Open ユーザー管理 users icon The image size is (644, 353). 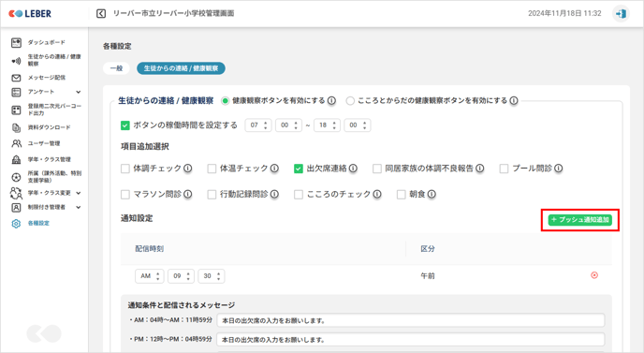coord(16,143)
